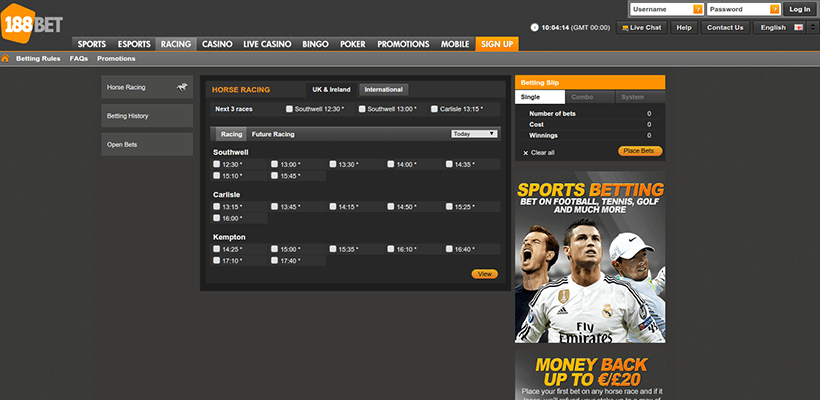820x400 pixels.
Task: Open Open Bets in the sidebar
Action: (x=147, y=144)
